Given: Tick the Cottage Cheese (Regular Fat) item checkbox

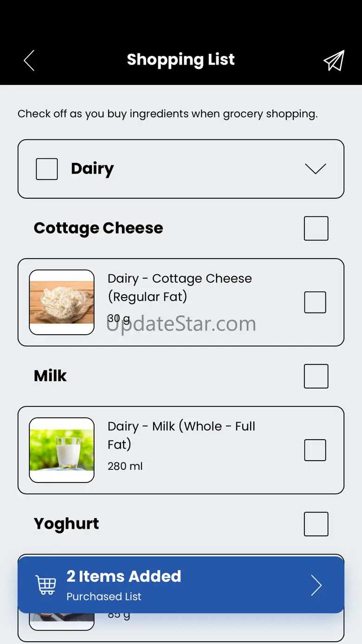Looking at the screenshot, I should pos(315,302).
